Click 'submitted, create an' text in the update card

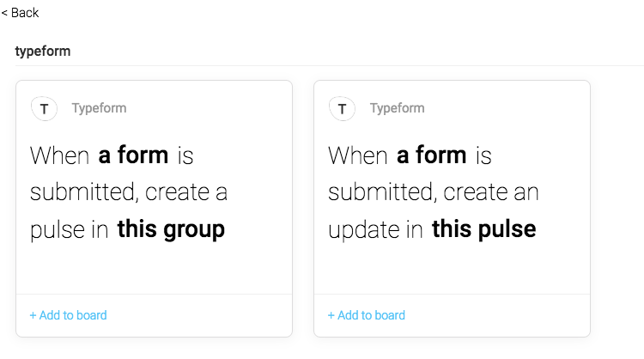434,192
